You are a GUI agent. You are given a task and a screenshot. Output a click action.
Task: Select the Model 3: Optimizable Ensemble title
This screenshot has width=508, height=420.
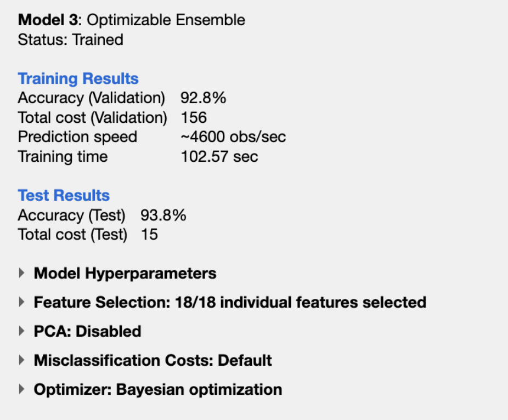point(131,20)
